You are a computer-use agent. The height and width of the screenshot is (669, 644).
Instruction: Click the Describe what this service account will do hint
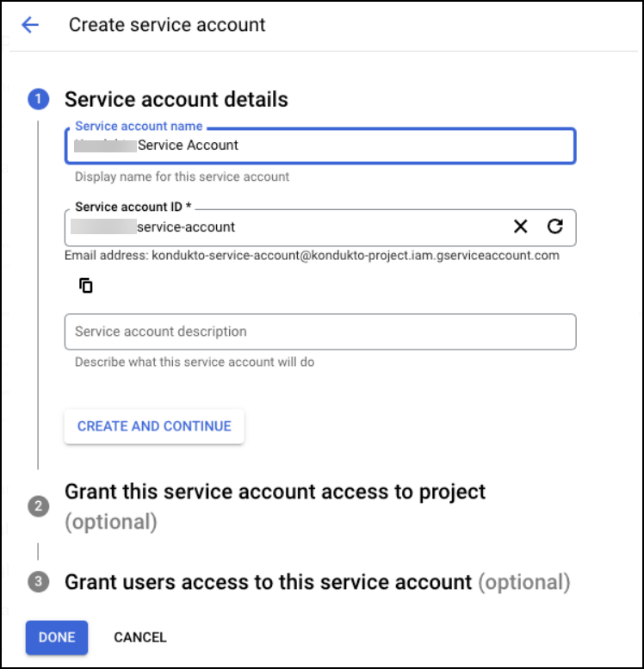click(195, 362)
